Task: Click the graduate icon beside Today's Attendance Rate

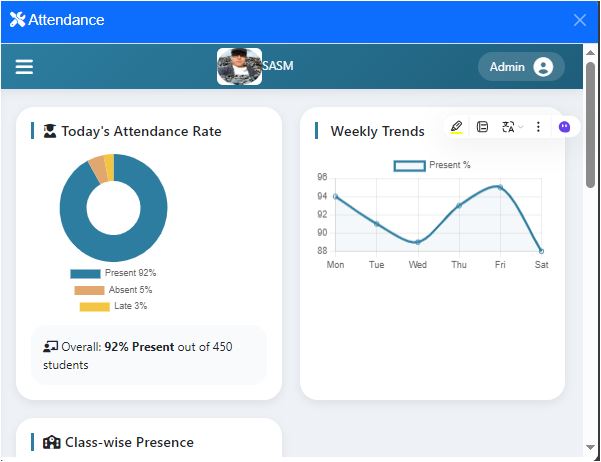Action: [50, 131]
